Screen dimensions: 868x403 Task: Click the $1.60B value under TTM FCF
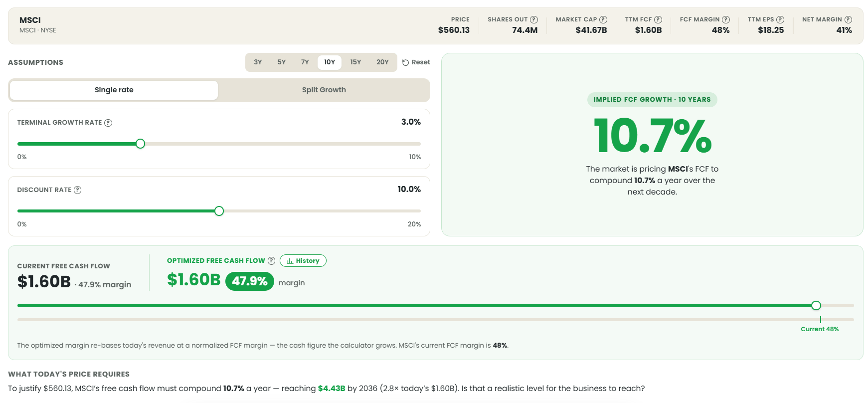pos(649,30)
